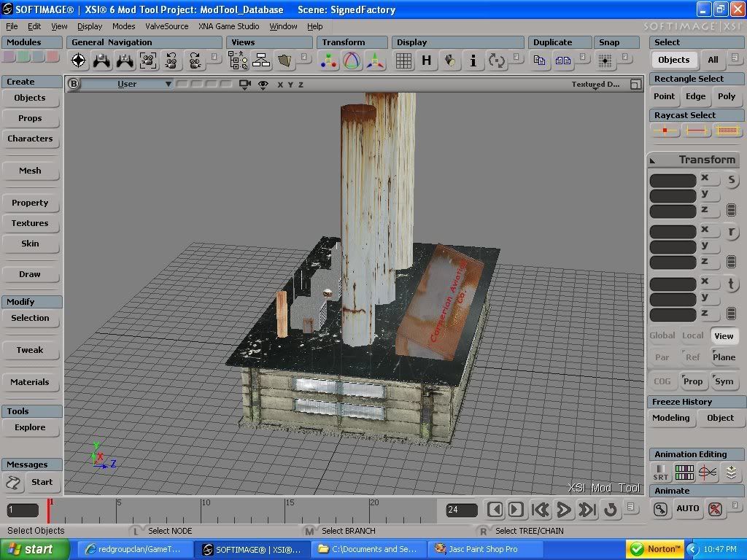
Task: Click the Poly rectangle select button
Action: pos(727,96)
